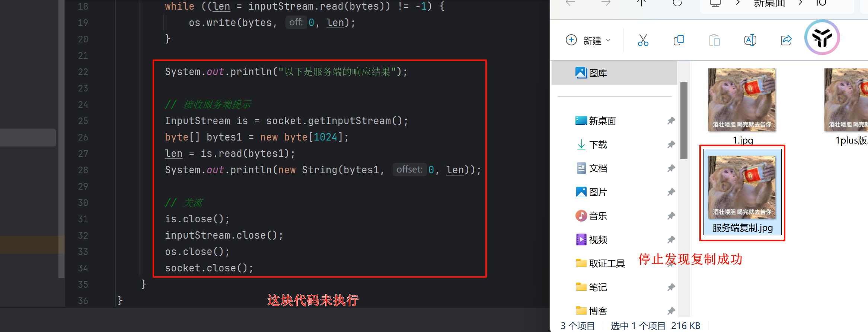Screen dimensions: 868x332
Task: Click the Rename icon in Explorer toolbar
Action: [750, 40]
